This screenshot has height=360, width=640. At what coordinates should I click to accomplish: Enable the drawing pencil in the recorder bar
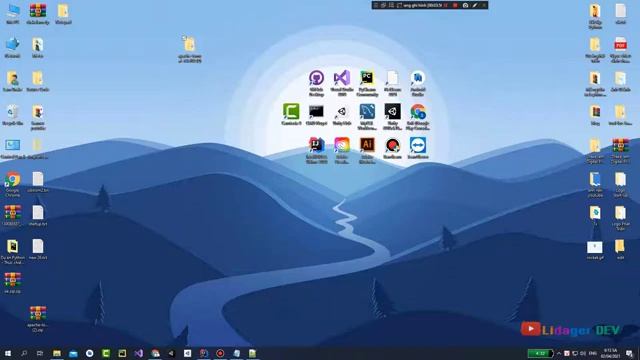click(475, 5)
